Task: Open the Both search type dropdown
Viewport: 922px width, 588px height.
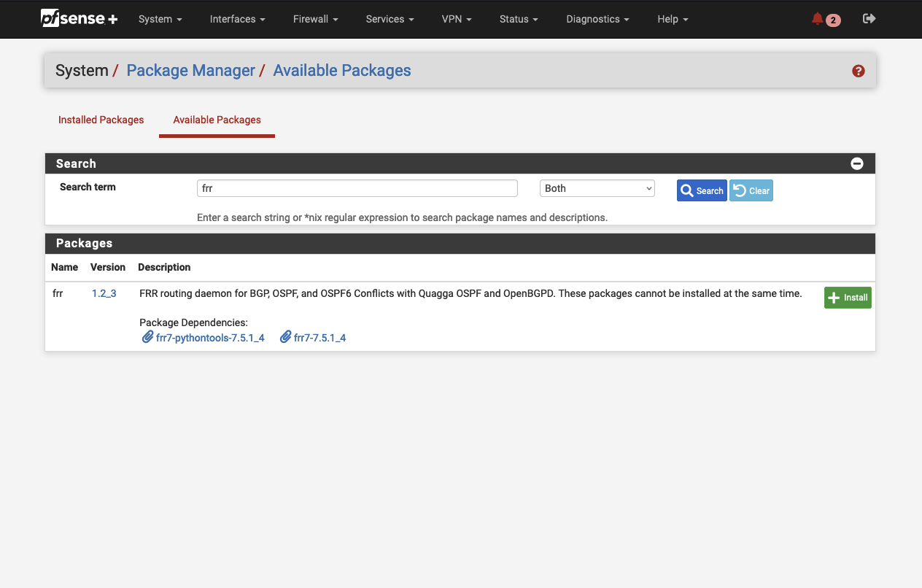Action: click(597, 188)
